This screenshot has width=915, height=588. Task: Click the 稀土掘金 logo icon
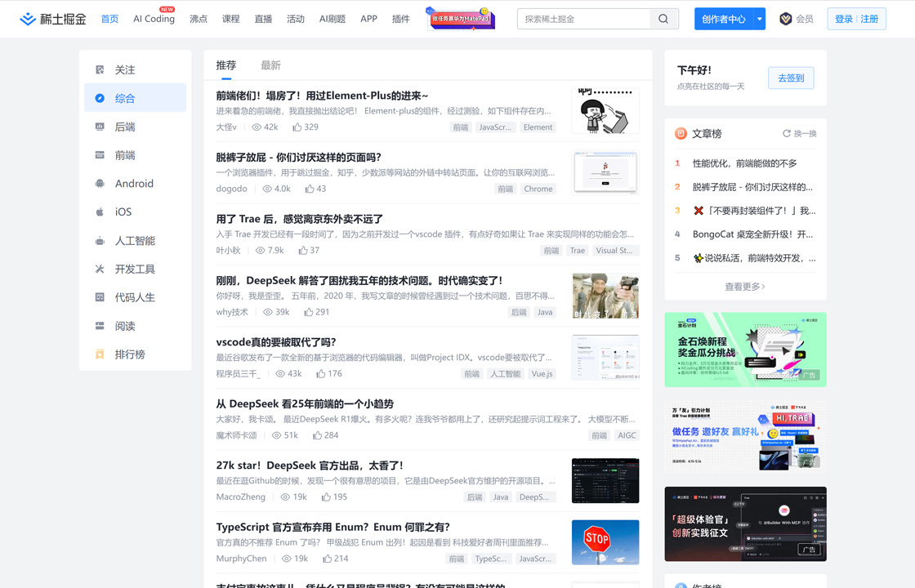point(28,20)
